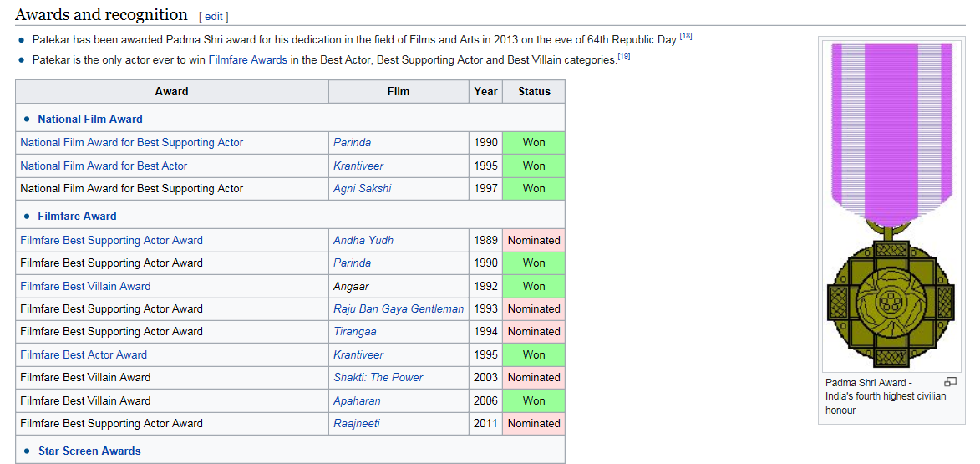
Task: Click the Won status in the Apaharan row
Action: click(535, 400)
